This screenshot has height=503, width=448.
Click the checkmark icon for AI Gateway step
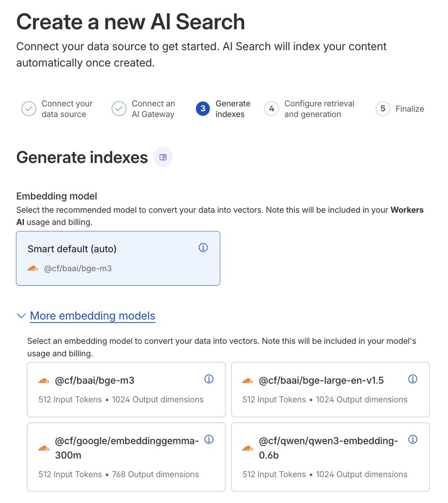(x=119, y=109)
